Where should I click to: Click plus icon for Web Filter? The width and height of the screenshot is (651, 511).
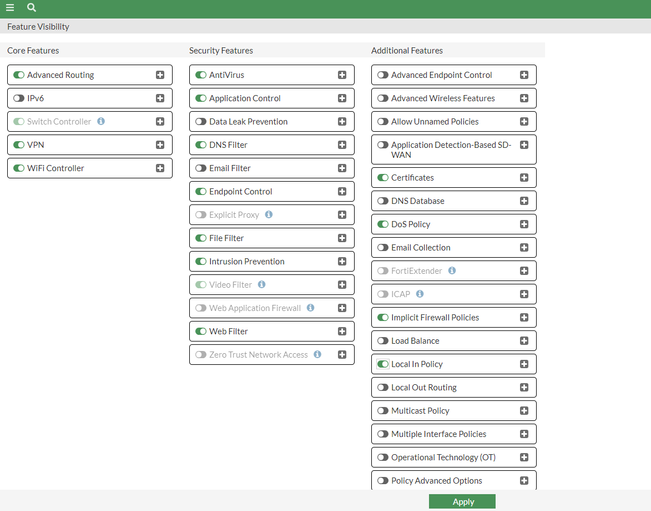click(342, 331)
